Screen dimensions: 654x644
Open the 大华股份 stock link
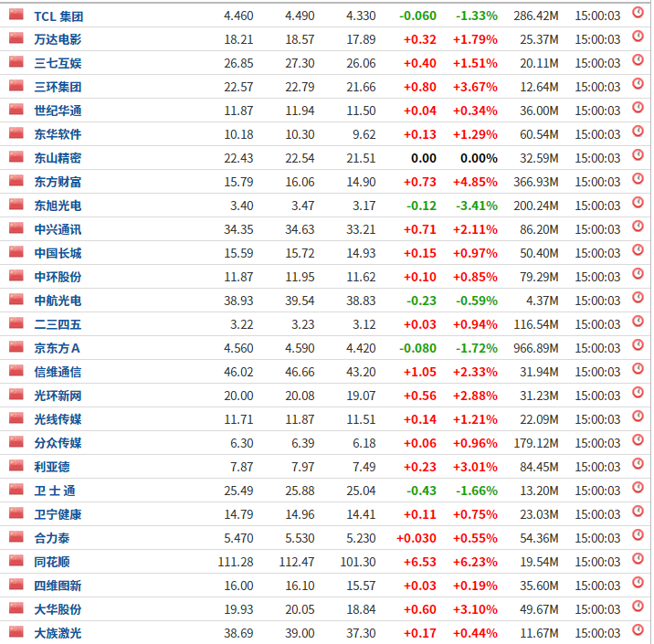point(58,610)
